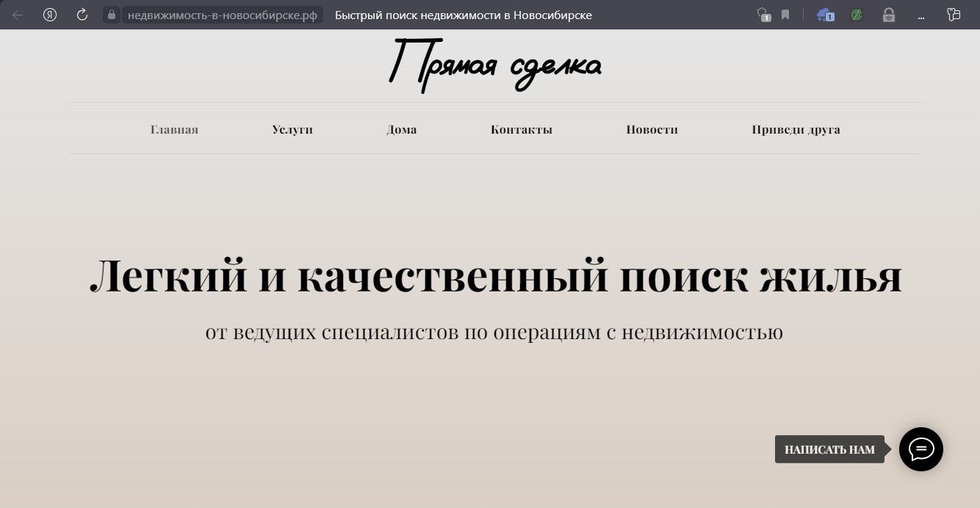Image resolution: width=980 pixels, height=508 pixels.
Task: Open the Главная menu item
Action: pos(174,129)
